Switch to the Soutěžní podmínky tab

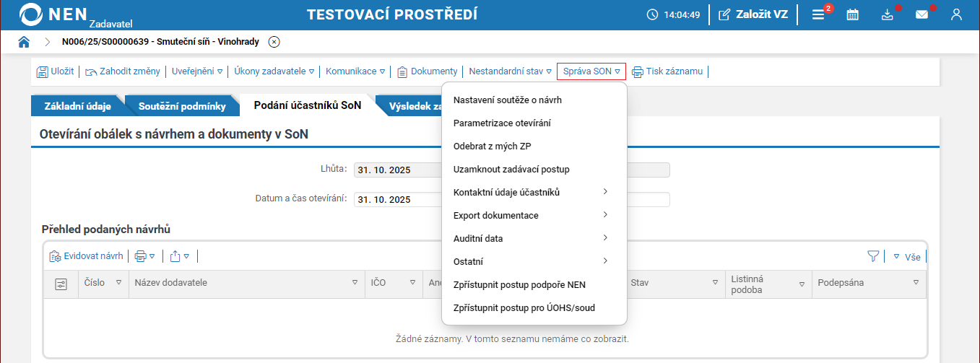click(182, 107)
